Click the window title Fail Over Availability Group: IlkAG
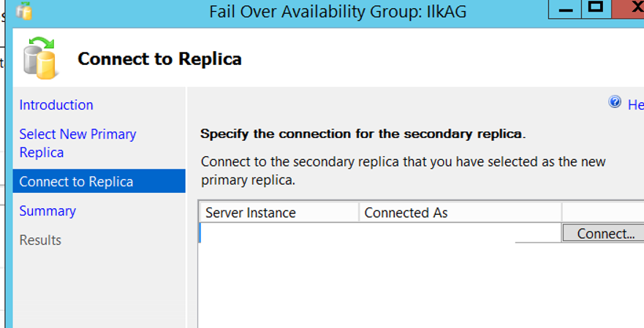 tap(338, 12)
